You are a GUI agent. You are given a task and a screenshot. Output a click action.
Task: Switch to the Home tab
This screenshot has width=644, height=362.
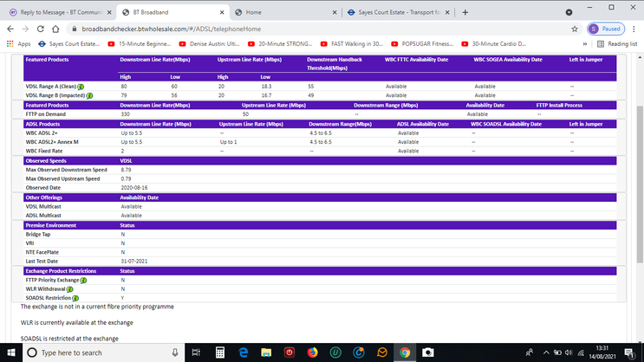pos(285,12)
